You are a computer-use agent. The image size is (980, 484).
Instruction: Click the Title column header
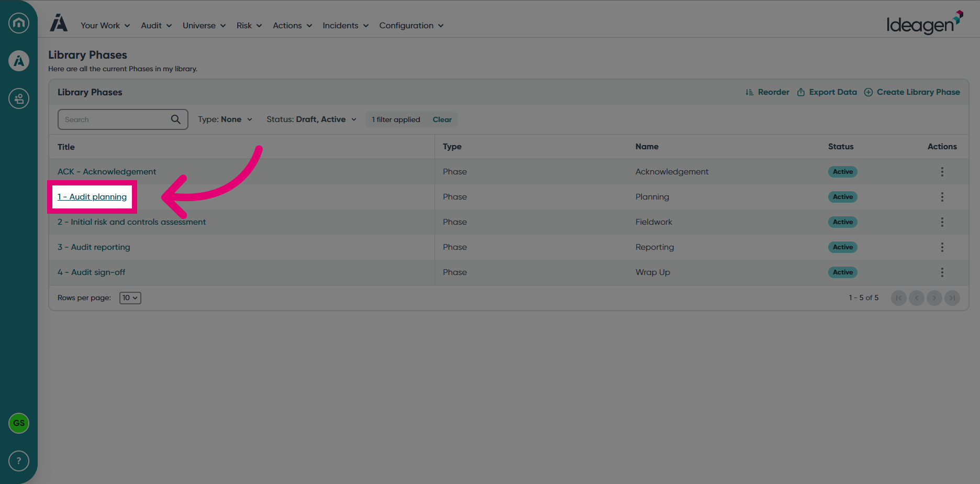[66, 147]
